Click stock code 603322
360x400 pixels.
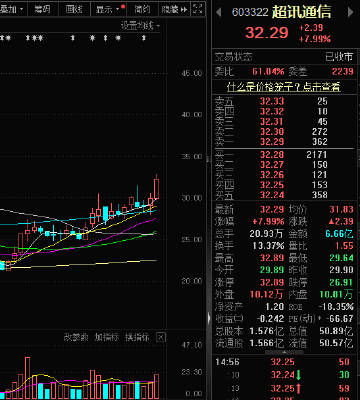pos(250,12)
